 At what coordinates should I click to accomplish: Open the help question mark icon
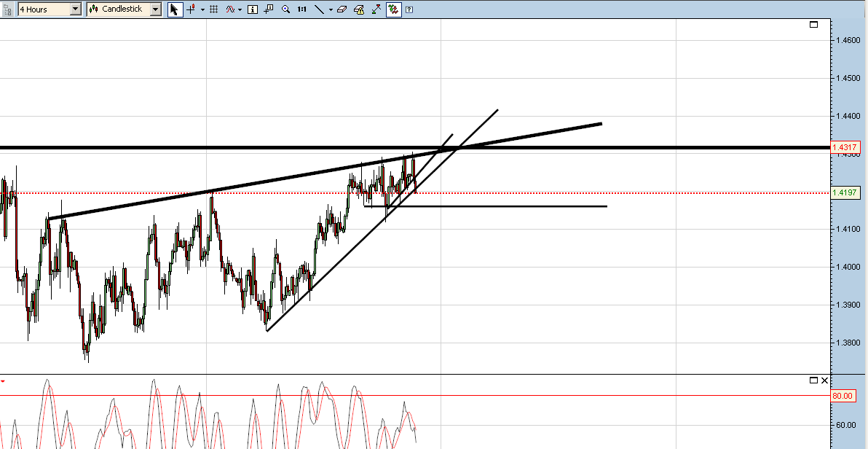[409, 9]
